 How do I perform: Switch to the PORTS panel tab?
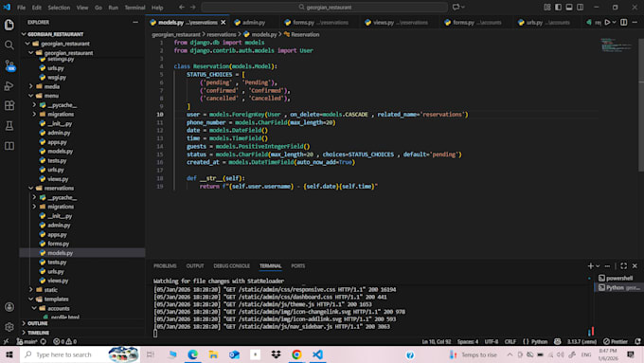point(297,266)
